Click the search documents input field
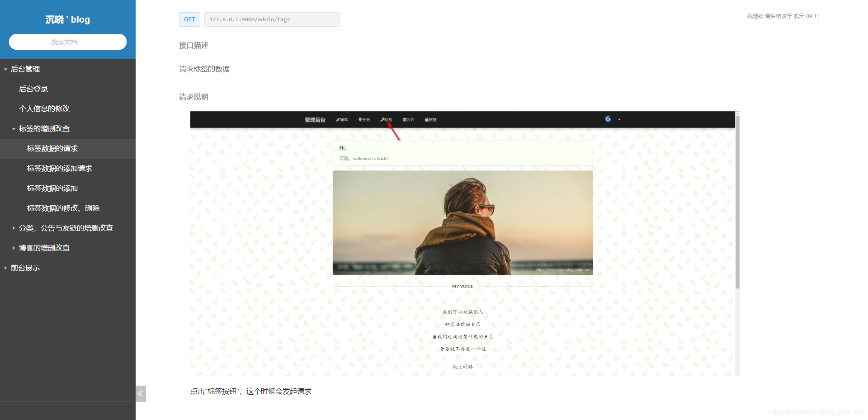This screenshot has height=420, width=868. [x=68, y=42]
